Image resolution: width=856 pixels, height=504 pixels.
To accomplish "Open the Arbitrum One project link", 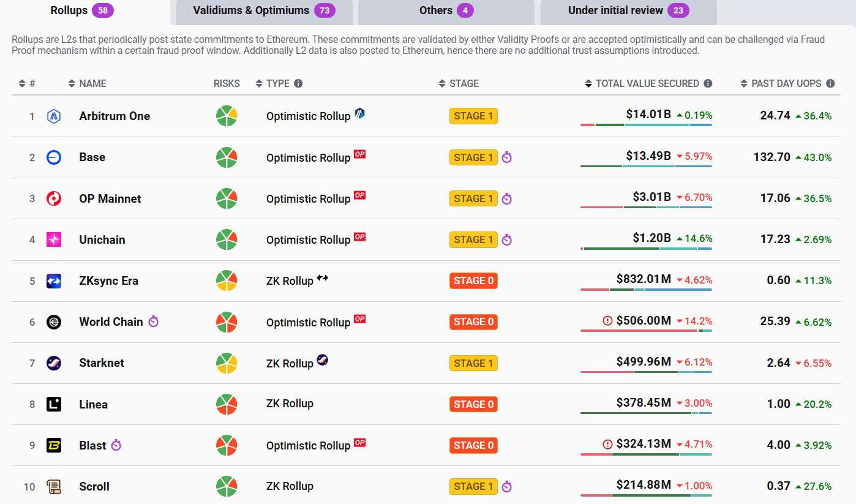I will click(x=115, y=116).
